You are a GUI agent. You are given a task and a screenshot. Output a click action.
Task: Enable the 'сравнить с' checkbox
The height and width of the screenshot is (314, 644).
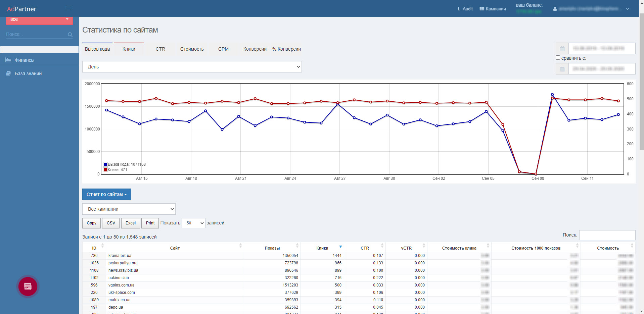point(558,58)
